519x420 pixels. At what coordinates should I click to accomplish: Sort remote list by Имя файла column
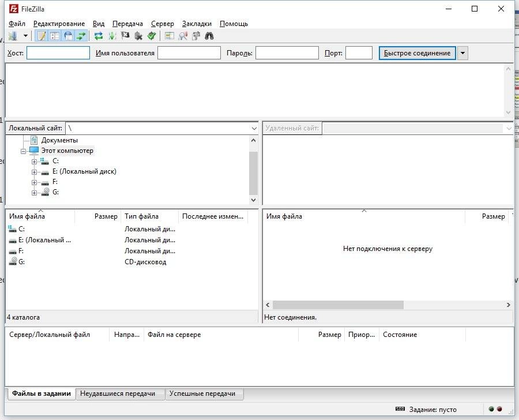point(364,216)
